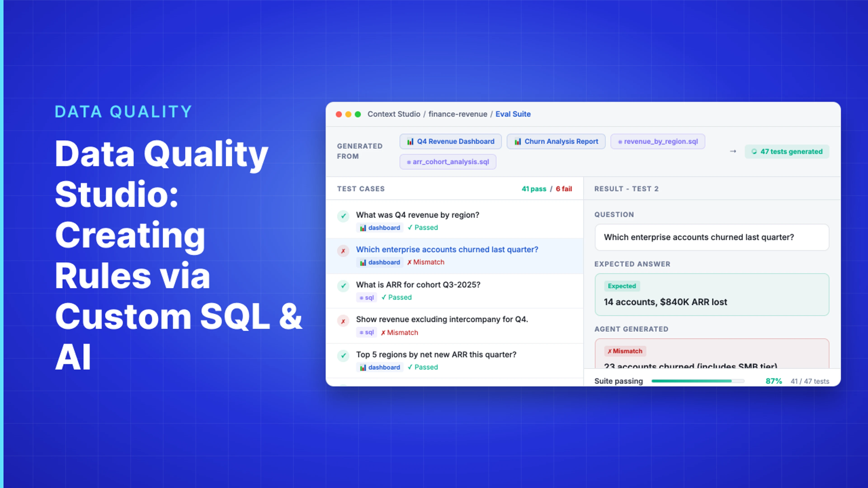Click the 47 tests generated badge
Viewport: 868px width, 488px height.
pos(787,152)
